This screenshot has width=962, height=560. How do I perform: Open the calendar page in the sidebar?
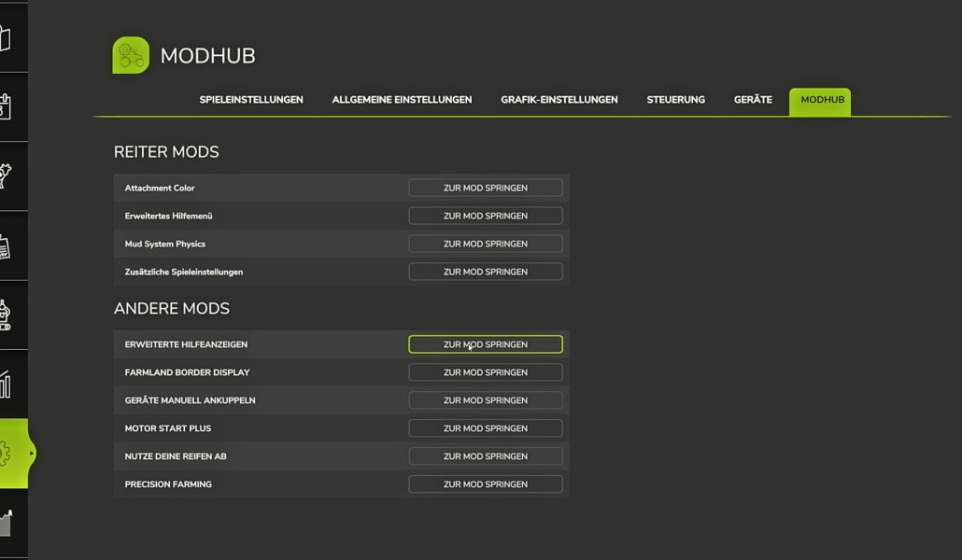click(x=7, y=106)
